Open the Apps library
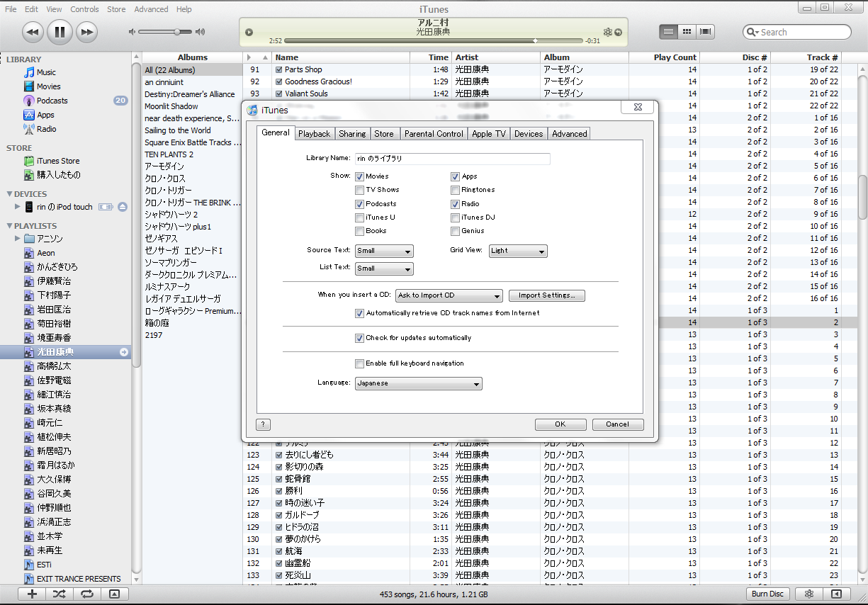 [45, 115]
